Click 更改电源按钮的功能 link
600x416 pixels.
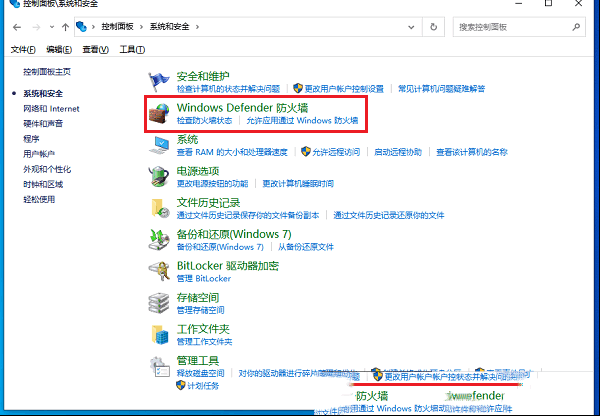coord(212,184)
